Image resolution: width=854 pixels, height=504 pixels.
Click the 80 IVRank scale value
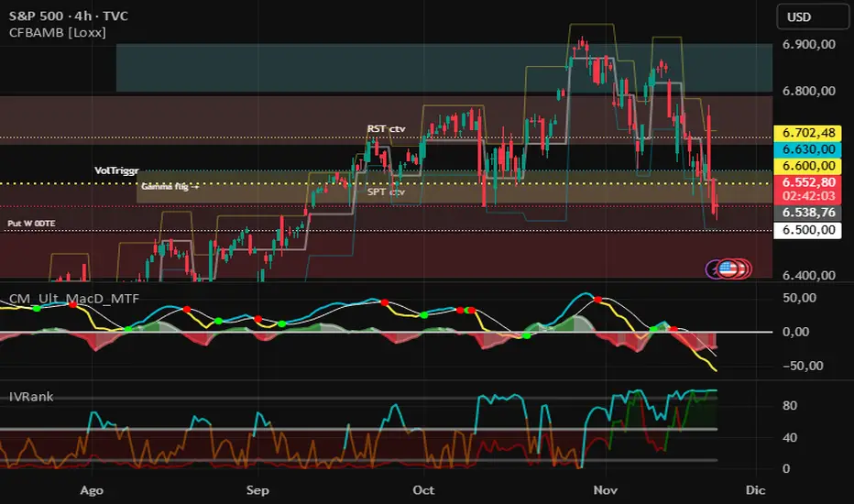(790, 405)
